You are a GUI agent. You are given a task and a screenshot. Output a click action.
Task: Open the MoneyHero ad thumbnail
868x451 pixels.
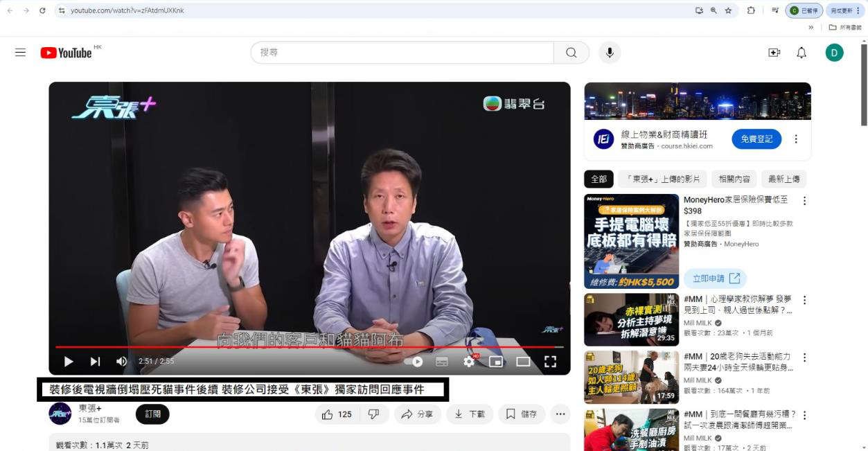pyautogui.click(x=631, y=241)
